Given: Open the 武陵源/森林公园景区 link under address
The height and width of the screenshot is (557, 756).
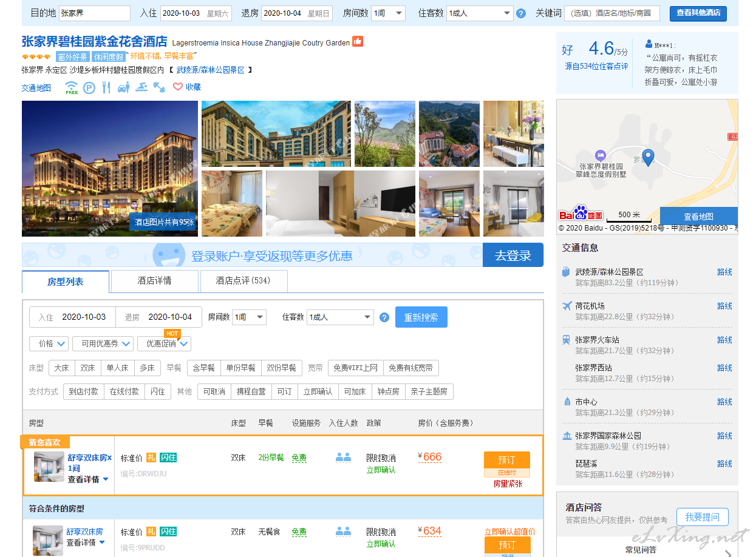Looking at the screenshot, I should coord(211,70).
